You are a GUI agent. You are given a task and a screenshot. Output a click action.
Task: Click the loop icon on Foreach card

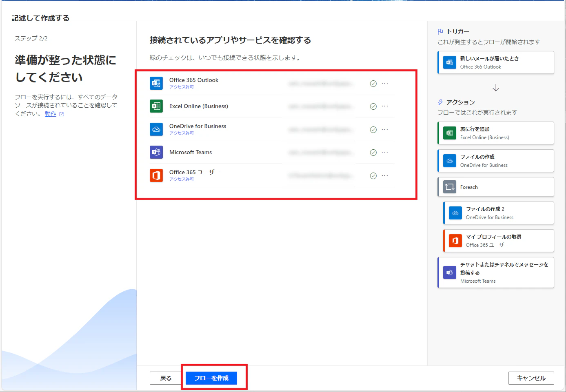click(450, 187)
